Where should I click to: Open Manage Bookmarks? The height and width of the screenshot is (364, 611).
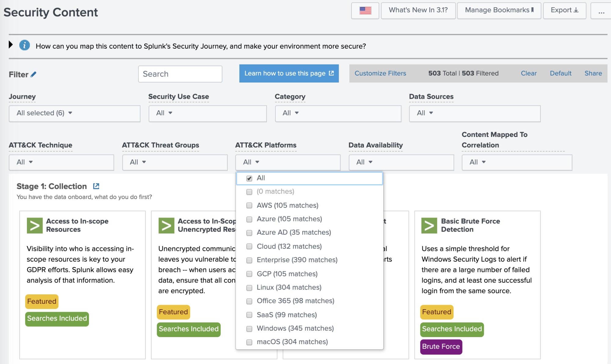click(x=499, y=11)
